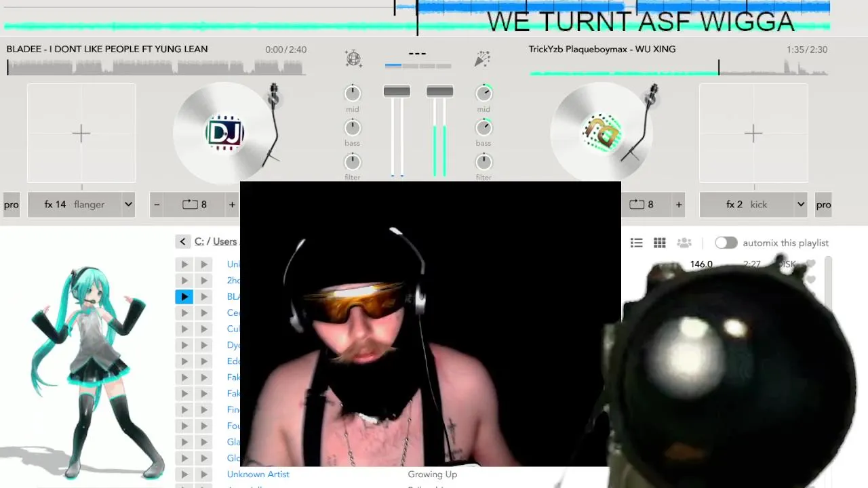Click the left deck filter knob
Image resolution: width=868 pixels, height=488 pixels.
tap(353, 162)
